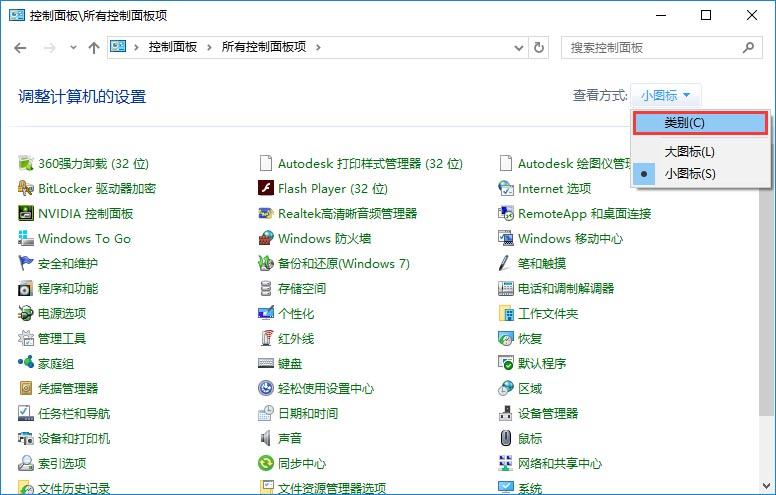The width and height of the screenshot is (776, 495).
Task: Click the window title control panel icon
Action: [17, 15]
